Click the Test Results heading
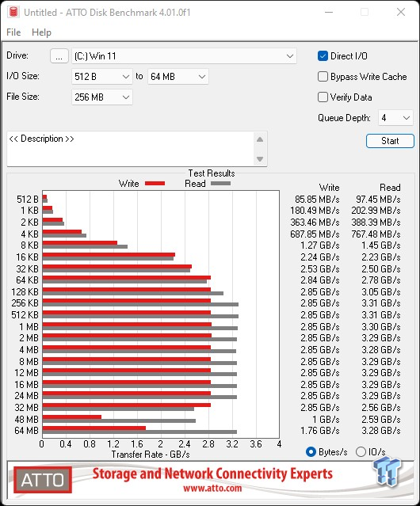The width and height of the screenshot is (420, 506). click(x=212, y=173)
